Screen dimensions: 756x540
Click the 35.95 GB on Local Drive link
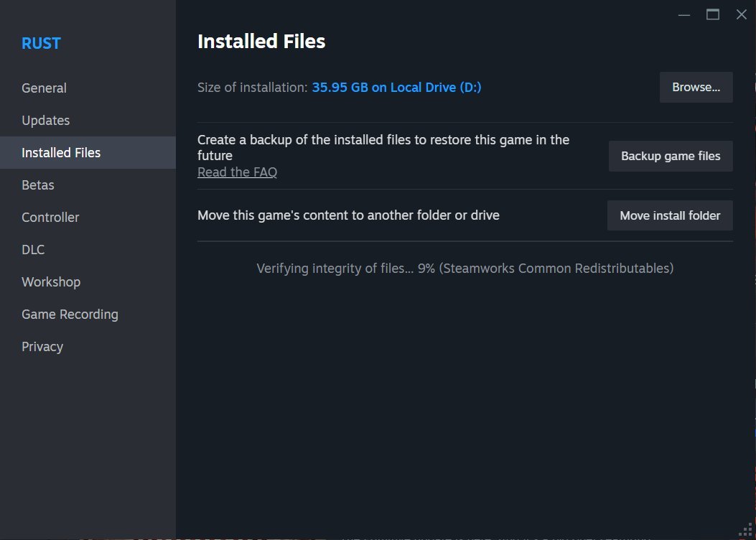(x=396, y=87)
